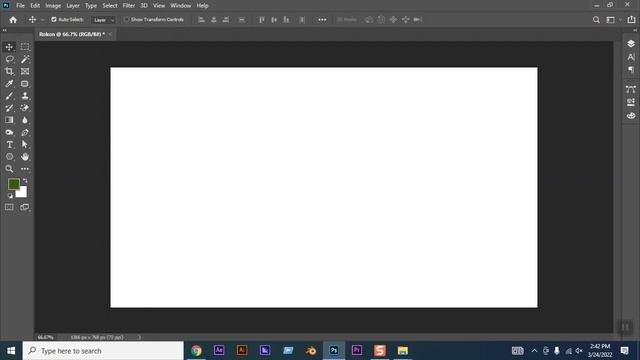The height and width of the screenshot is (360, 640).
Task: Open Illustrator from the taskbar
Action: coord(242,351)
